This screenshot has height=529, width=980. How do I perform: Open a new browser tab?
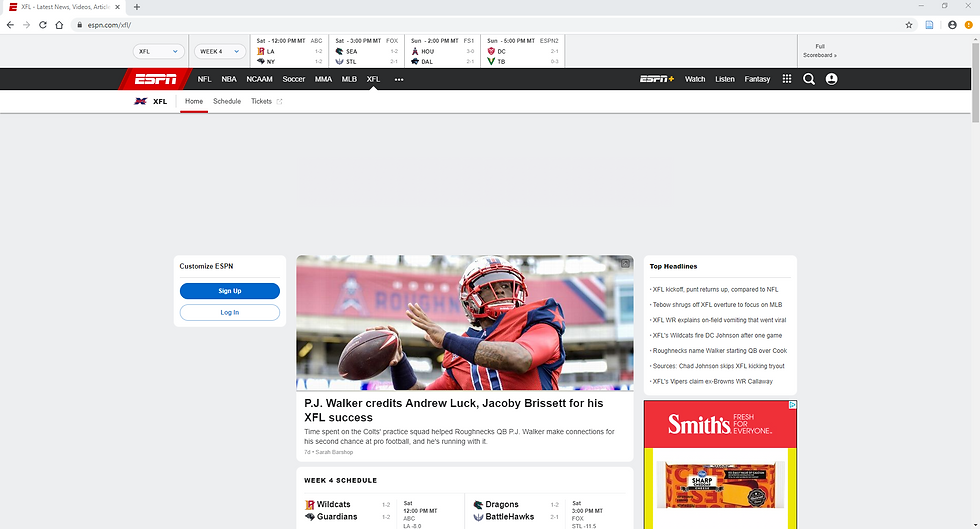tap(137, 7)
